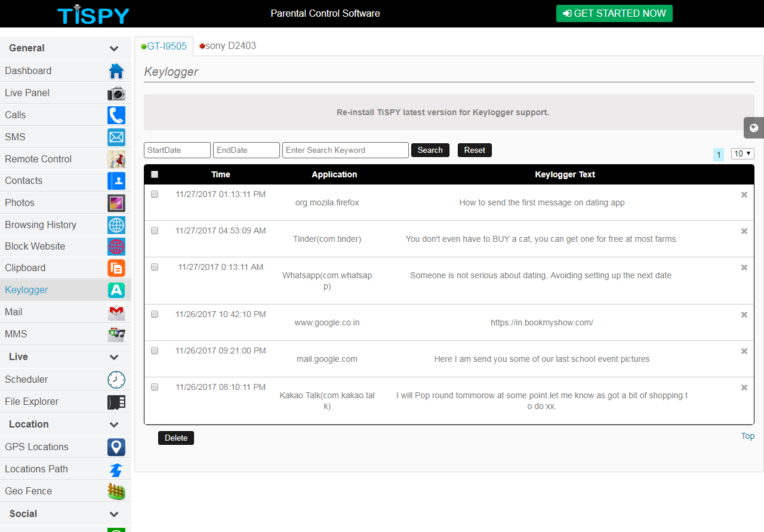Open Scheduler via the clock icon
This screenshot has height=532, width=764.
[x=116, y=380]
